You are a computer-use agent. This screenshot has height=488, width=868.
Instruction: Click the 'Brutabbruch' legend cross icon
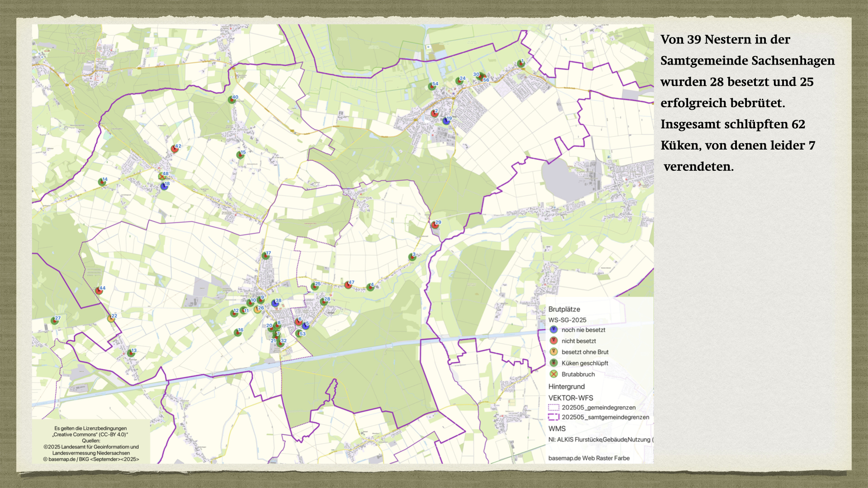tap(553, 374)
